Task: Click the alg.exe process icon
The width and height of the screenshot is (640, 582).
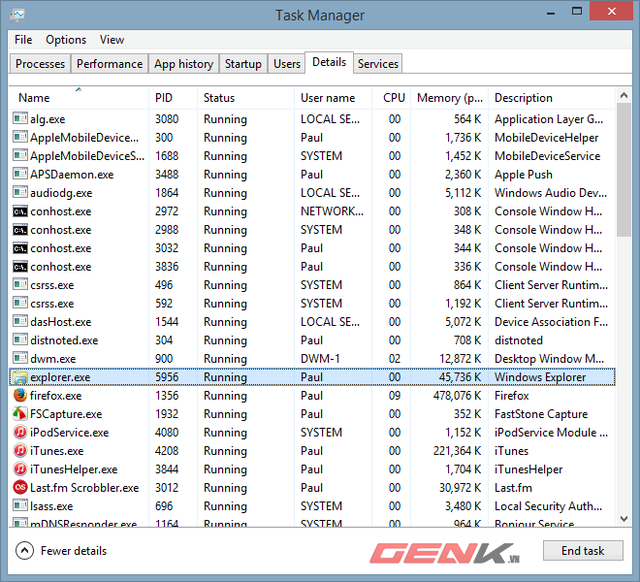Action: (20, 118)
